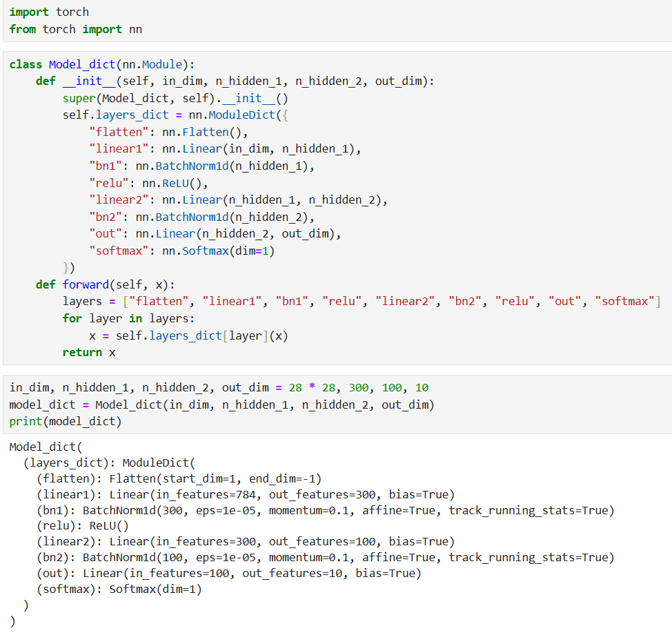Click the "def __init__" method signature line
This screenshot has height=633, width=672.
[235, 81]
